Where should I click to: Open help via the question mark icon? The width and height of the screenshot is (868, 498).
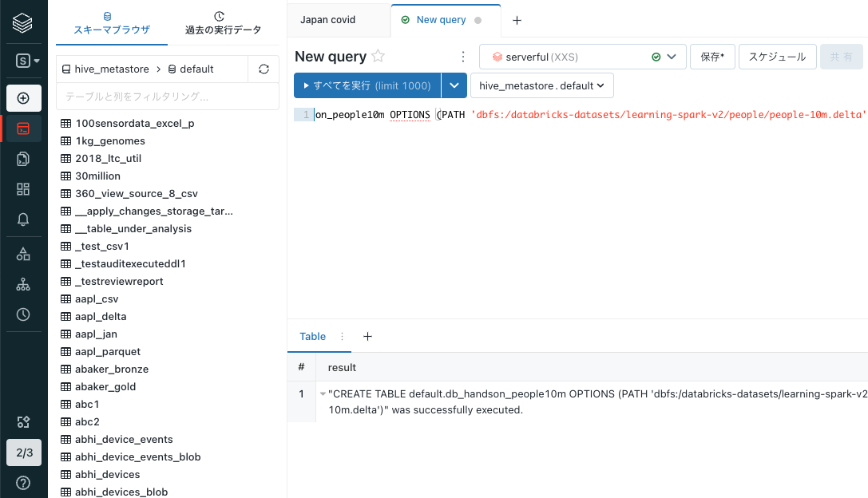(x=22, y=483)
